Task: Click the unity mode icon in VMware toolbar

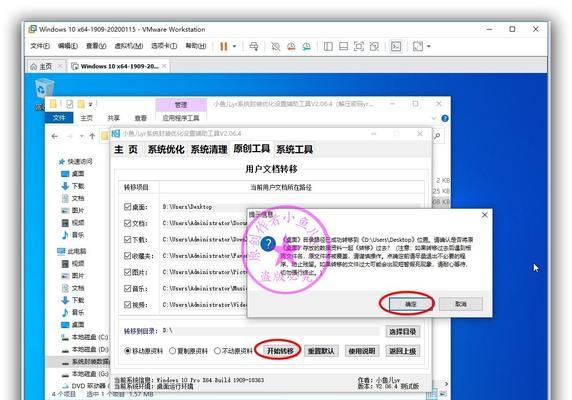Action: [374, 46]
